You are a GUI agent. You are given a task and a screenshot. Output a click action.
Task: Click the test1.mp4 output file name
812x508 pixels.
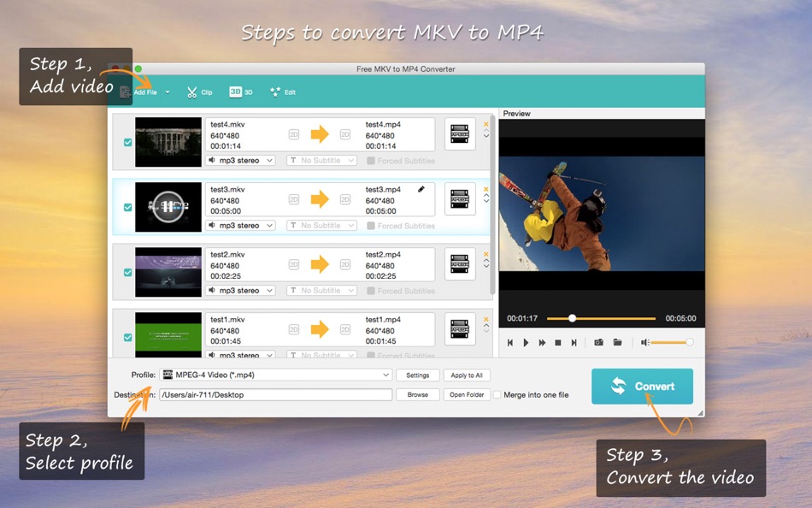pyautogui.click(x=383, y=319)
